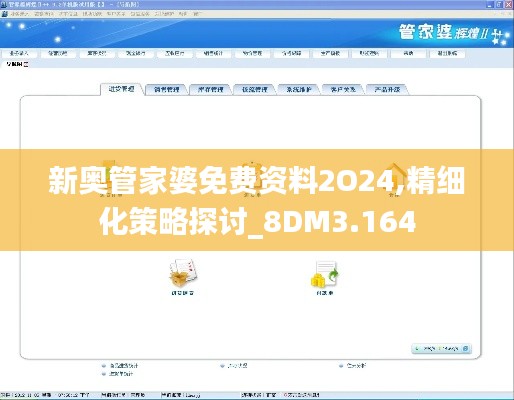Screen dimensions: 514x400
Task: Close the 导航图 navigation tab
Action: click(26, 64)
